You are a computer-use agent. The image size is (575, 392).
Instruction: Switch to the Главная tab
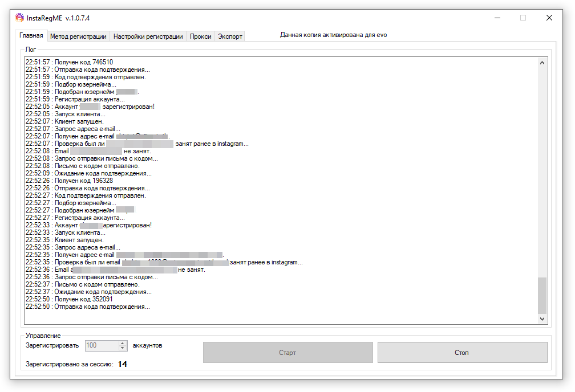point(31,35)
